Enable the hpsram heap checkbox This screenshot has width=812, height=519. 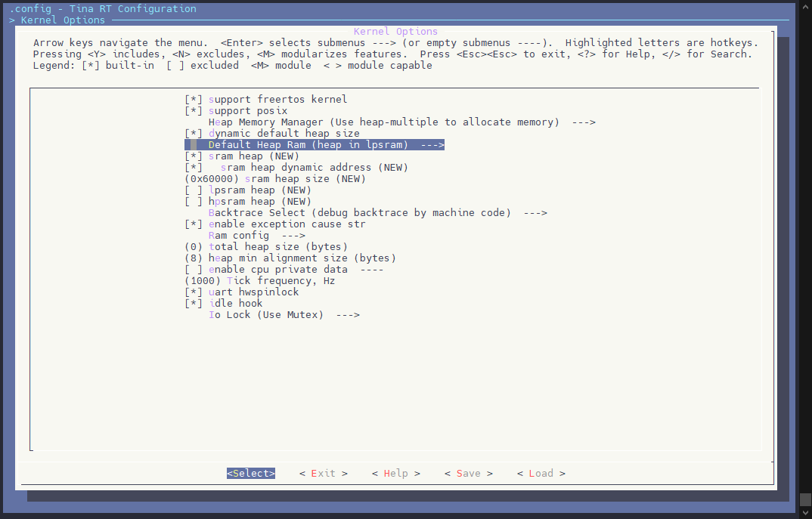[x=194, y=201]
